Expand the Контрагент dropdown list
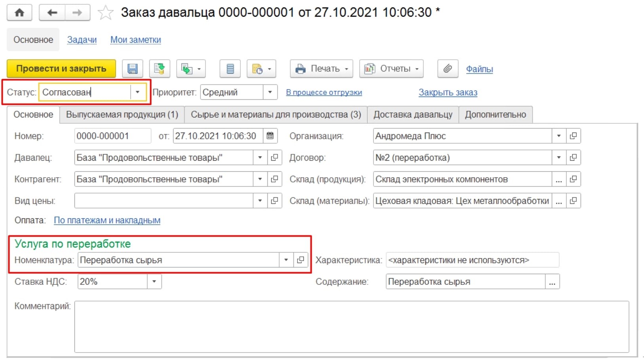644x362 pixels. pos(260,179)
